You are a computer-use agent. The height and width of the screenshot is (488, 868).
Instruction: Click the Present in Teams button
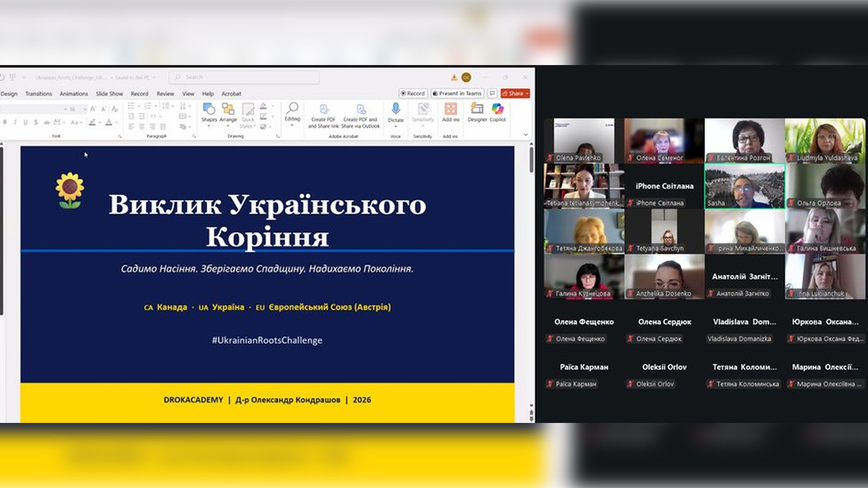(x=457, y=93)
